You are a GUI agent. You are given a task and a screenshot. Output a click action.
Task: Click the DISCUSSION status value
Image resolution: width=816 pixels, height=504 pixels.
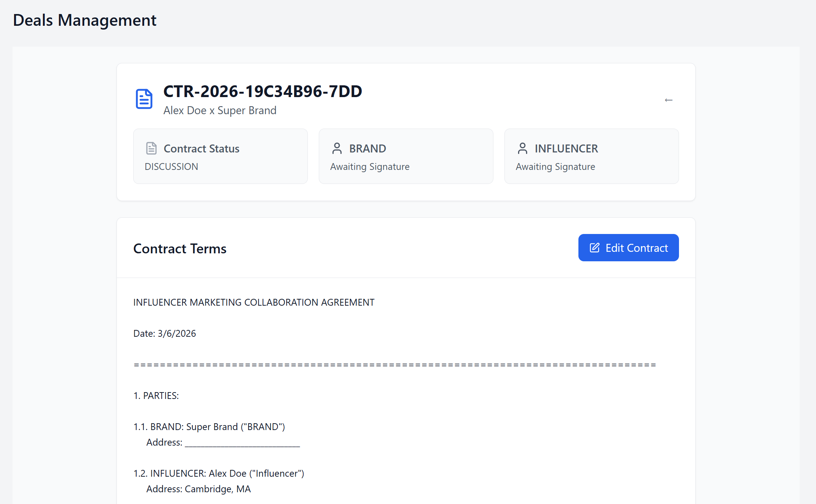(x=171, y=166)
